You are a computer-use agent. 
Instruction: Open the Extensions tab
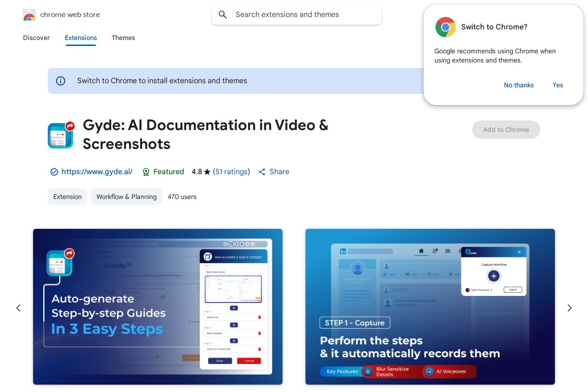click(81, 38)
